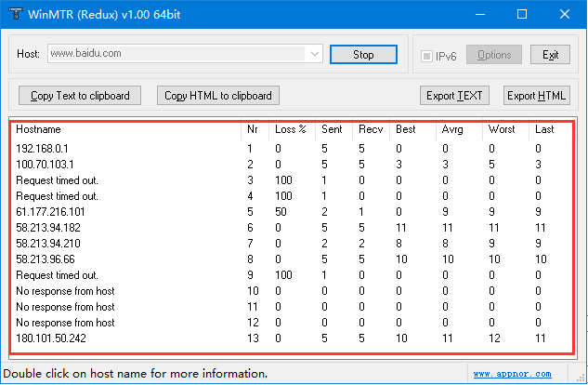Click the Loss % column header

click(290, 129)
